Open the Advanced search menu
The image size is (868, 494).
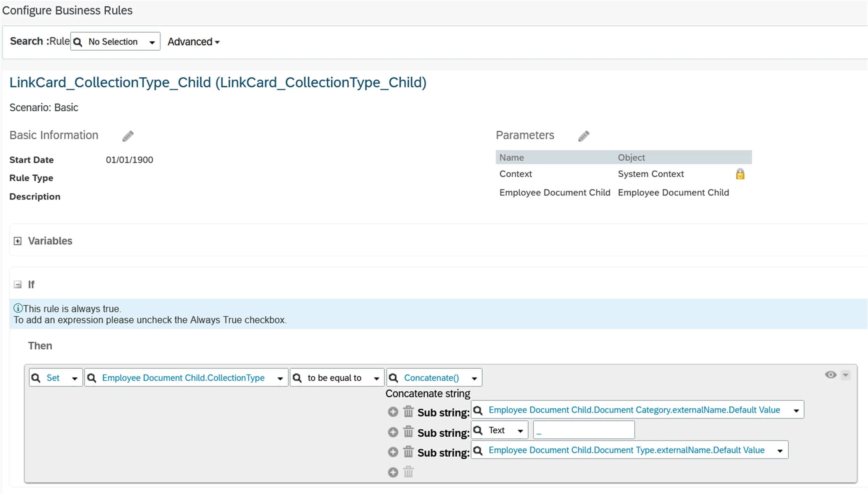(194, 42)
